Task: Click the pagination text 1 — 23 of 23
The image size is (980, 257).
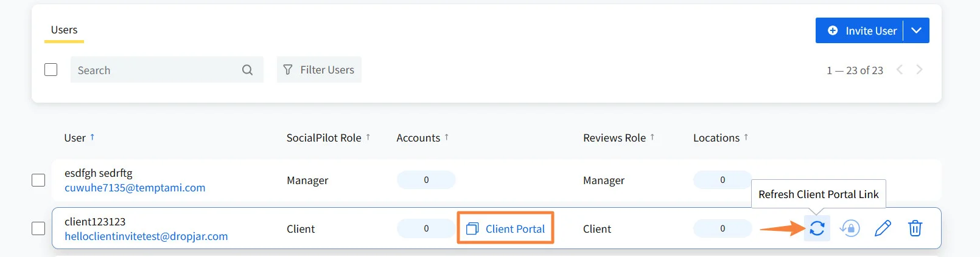Action: tap(855, 70)
